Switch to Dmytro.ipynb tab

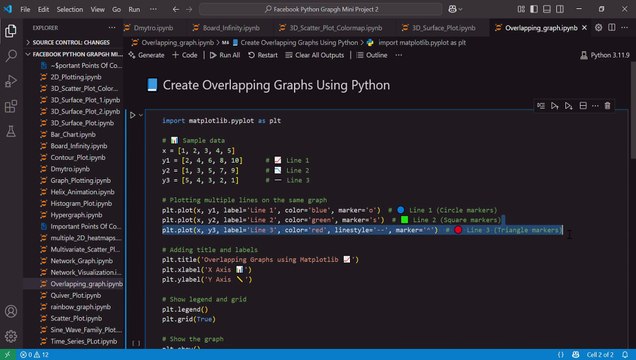pyautogui.click(x=153, y=28)
